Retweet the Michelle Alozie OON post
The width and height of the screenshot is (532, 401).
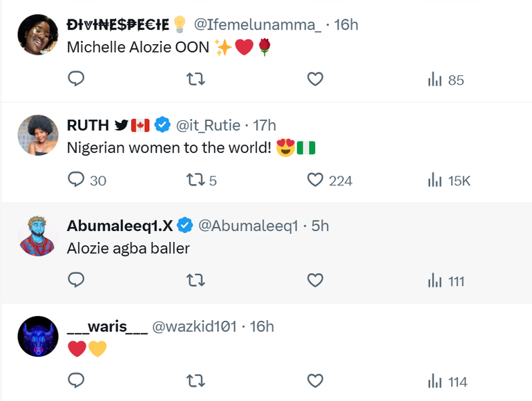coord(196,80)
